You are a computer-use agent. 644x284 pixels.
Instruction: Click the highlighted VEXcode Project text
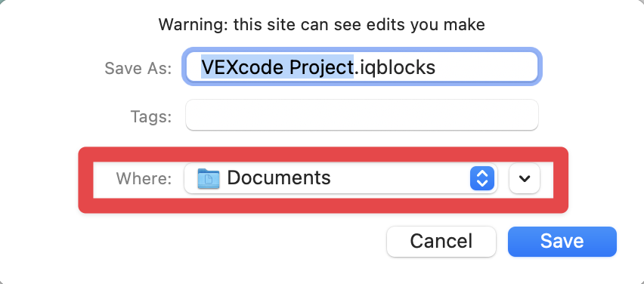[277, 67]
